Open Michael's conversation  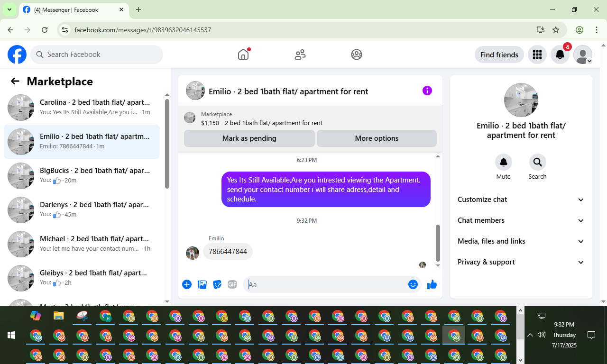point(82,244)
